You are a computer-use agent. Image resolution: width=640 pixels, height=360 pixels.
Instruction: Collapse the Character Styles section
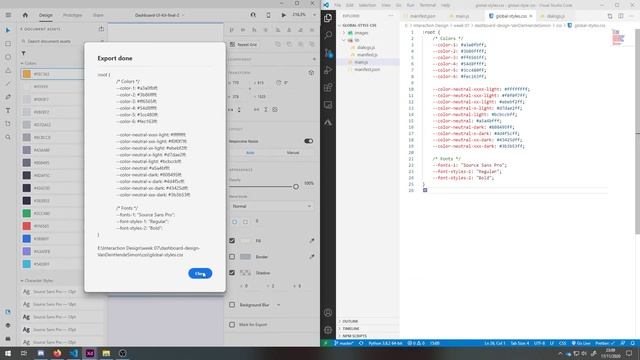click(22, 281)
